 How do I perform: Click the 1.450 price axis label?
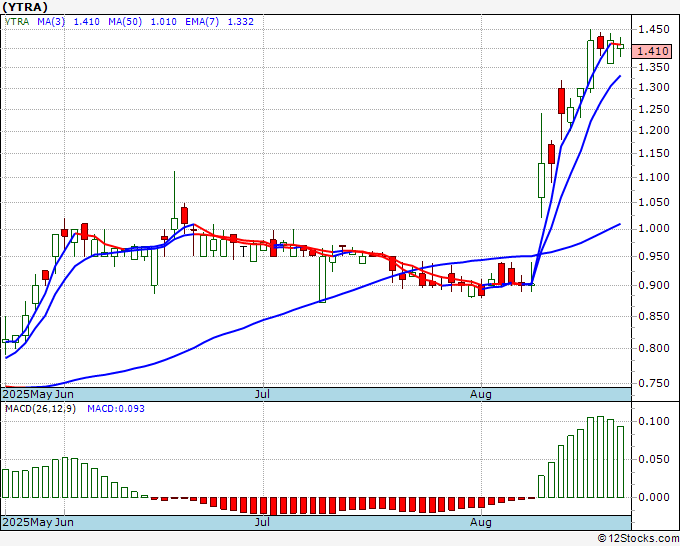tap(654, 29)
